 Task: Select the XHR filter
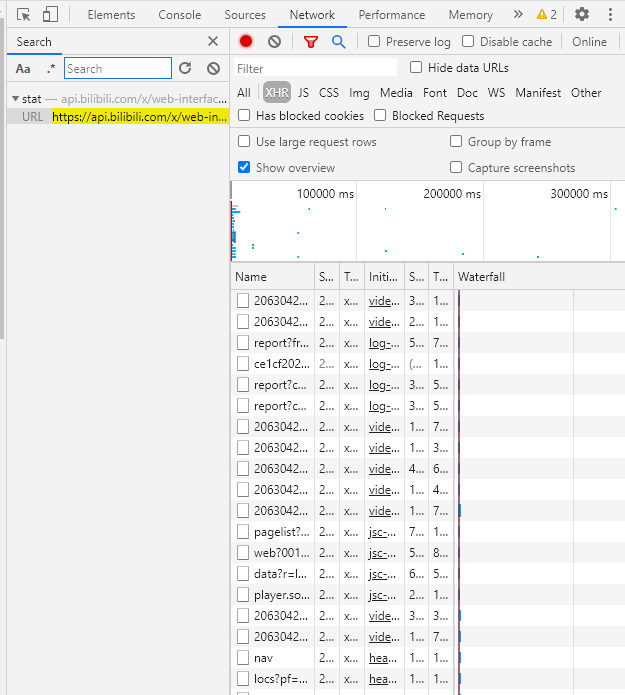(277, 92)
